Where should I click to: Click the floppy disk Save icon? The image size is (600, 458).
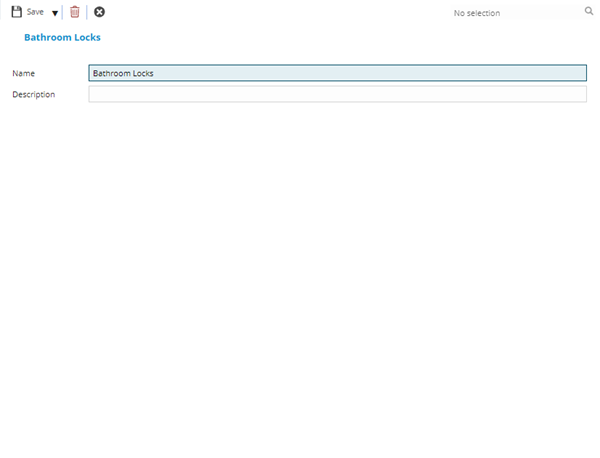(16, 12)
